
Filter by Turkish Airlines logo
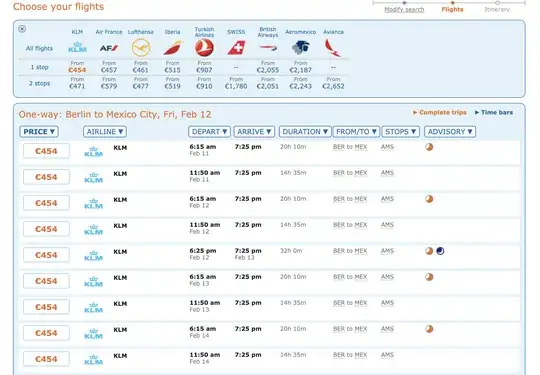(x=204, y=48)
